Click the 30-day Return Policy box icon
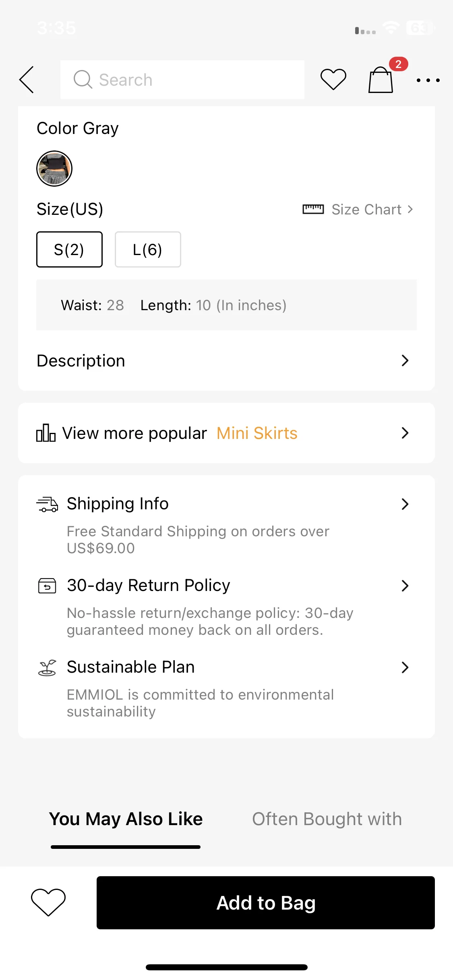Viewport: 453px width, 980px height. coord(47,586)
